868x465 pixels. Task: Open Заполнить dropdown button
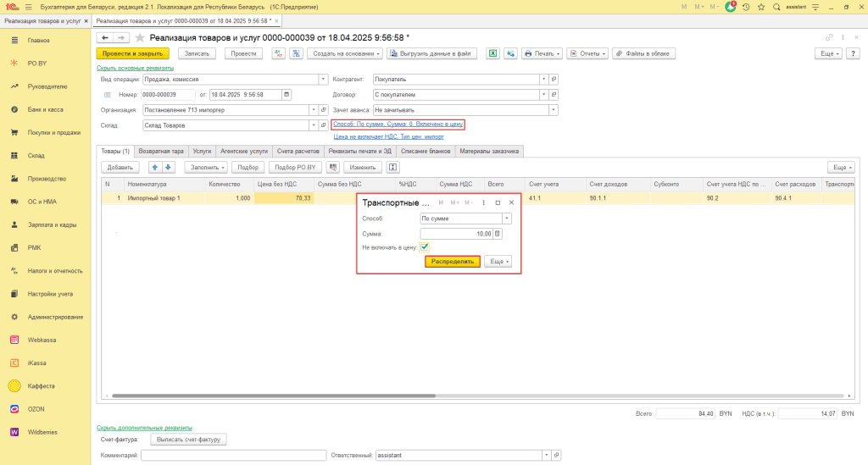[x=206, y=167]
